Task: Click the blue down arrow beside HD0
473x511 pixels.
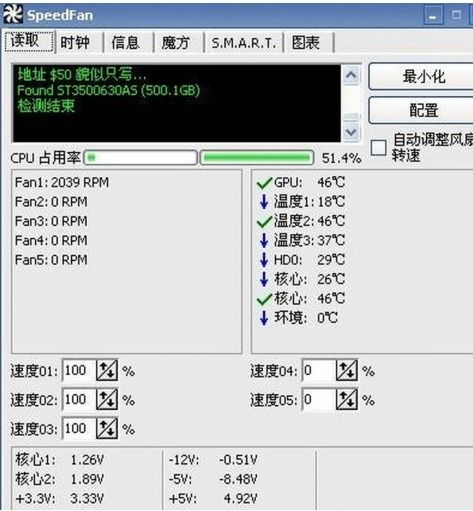Action: [x=264, y=260]
